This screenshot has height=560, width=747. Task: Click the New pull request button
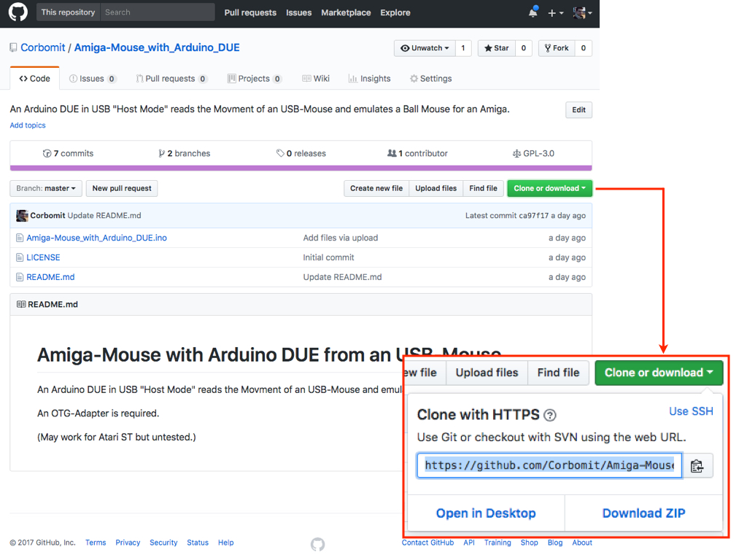point(122,188)
